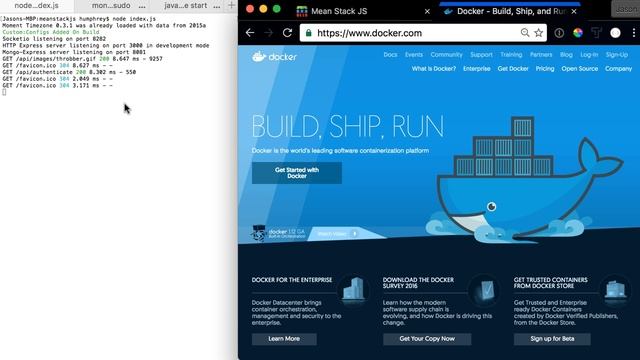Switch to mongod sudo terminal tab
Viewport: 640px width, 360px height.
(111, 6)
